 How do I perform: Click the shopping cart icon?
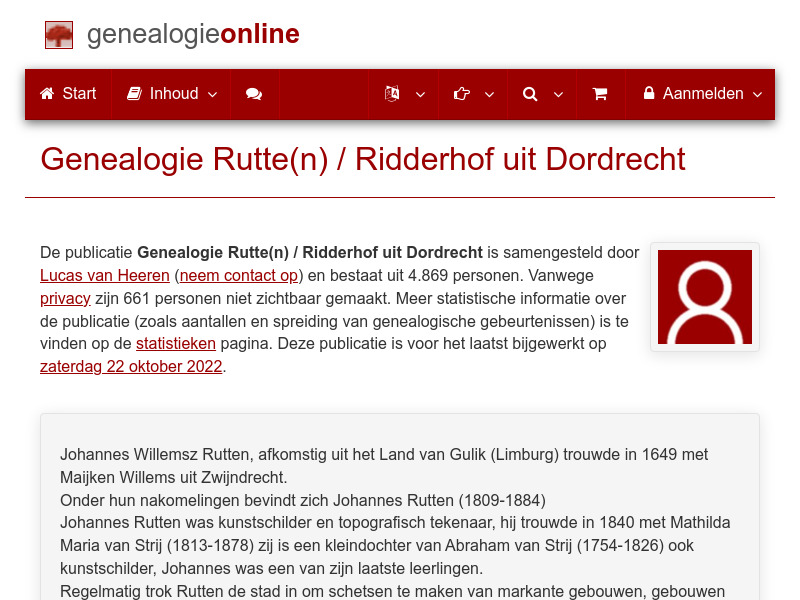coord(600,93)
